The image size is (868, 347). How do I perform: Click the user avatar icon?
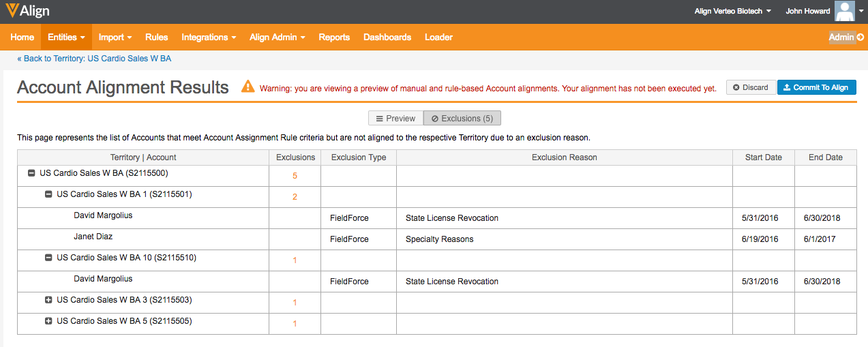(845, 11)
